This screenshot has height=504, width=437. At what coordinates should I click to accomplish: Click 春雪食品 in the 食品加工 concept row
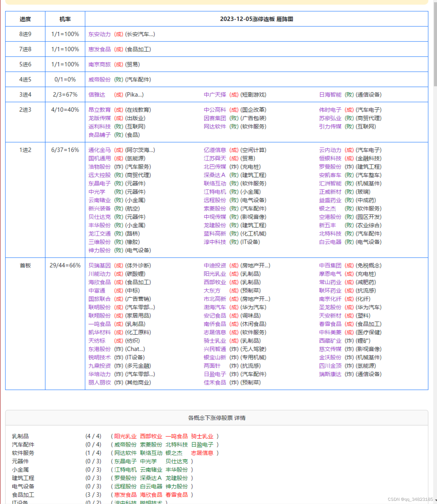coord(176,495)
